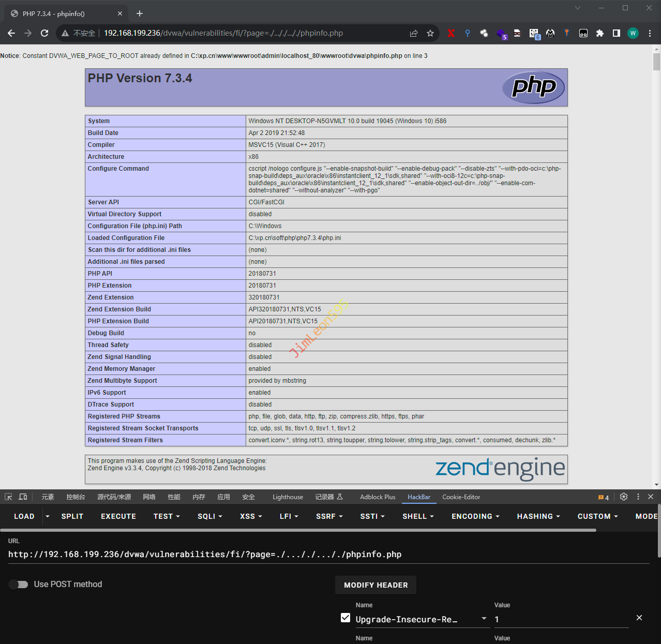Switch to the Lighthouse tab

[x=288, y=497]
